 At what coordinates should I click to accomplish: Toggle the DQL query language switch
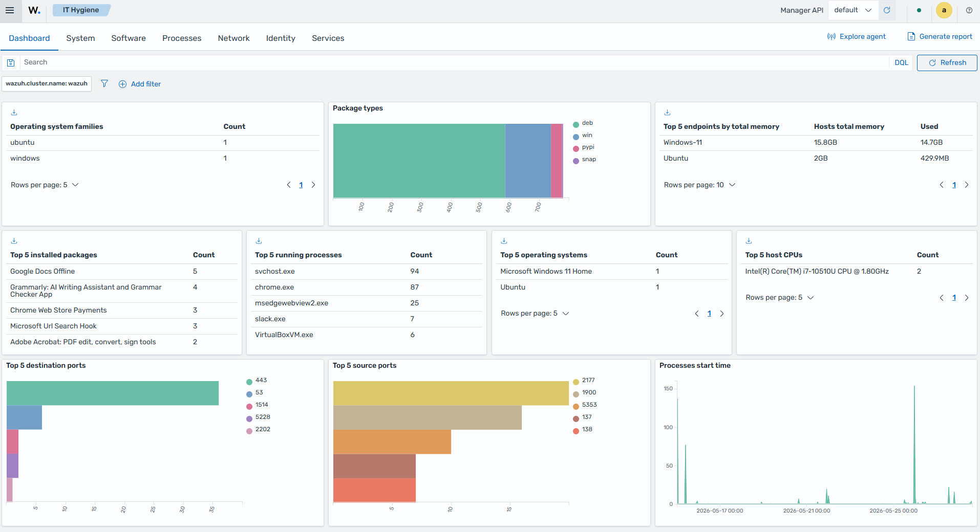click(901, 62)
